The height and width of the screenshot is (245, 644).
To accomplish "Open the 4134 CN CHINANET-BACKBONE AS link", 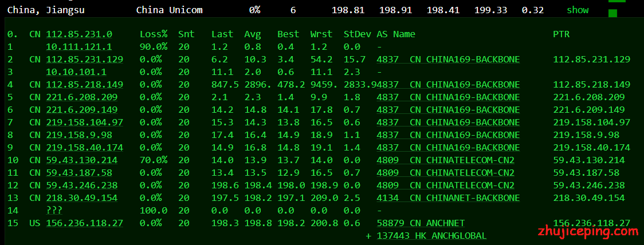I will click(448, 198).
